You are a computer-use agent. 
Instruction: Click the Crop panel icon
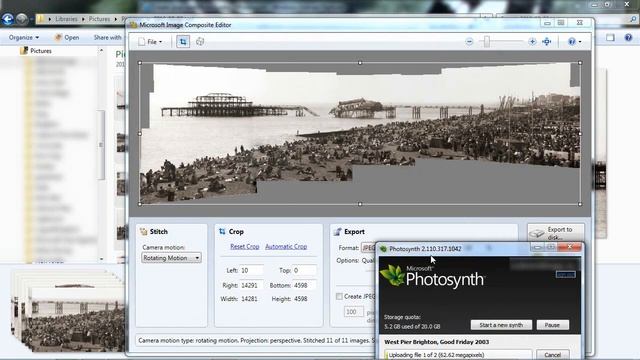click(x=222, y=231)
